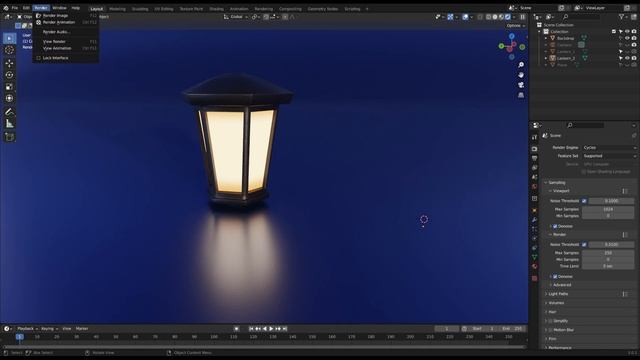Toggle Backdrop render camera icon
The image size is (640, 360).
pyautogui.click(x=634, y=38)
